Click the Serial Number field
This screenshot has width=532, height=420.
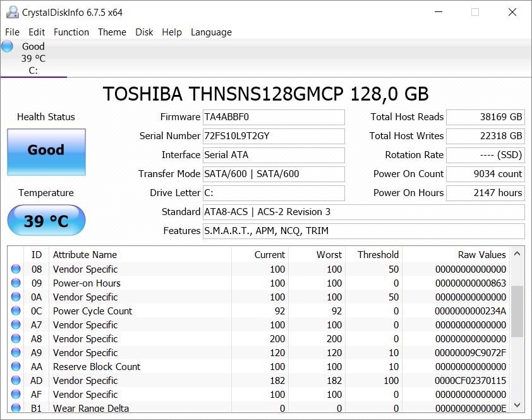click(274, 136)
